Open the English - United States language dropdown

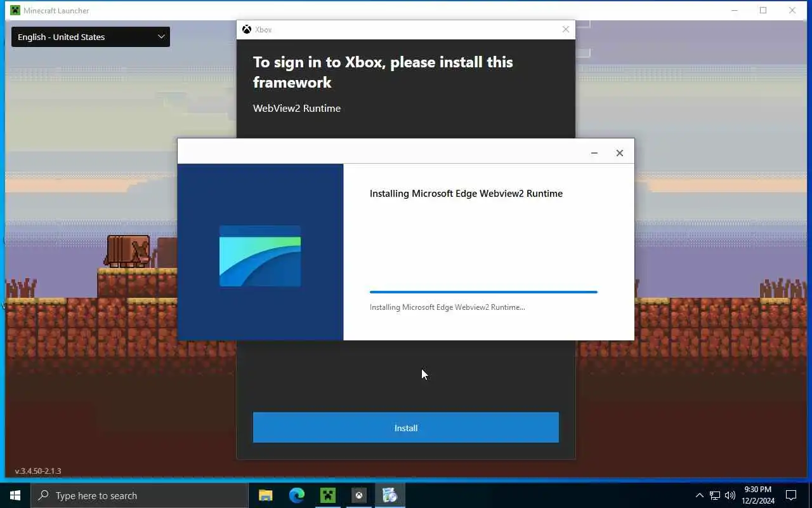[91, 37]
